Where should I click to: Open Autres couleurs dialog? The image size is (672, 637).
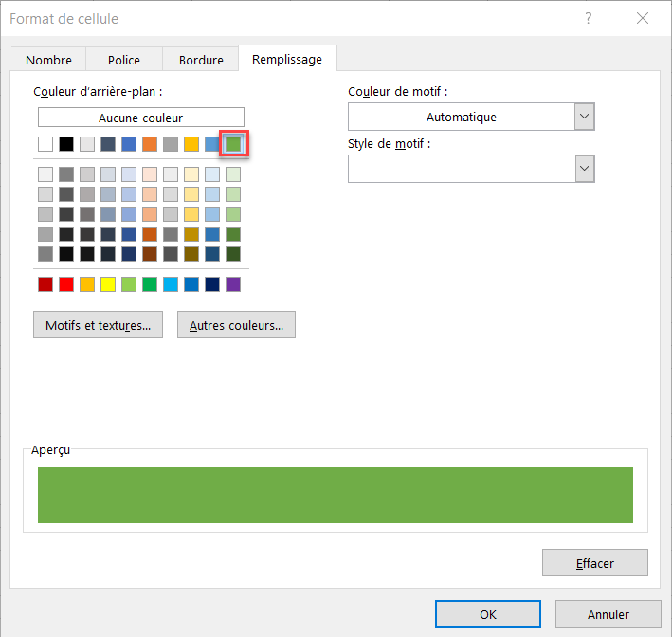pos(236,325)
